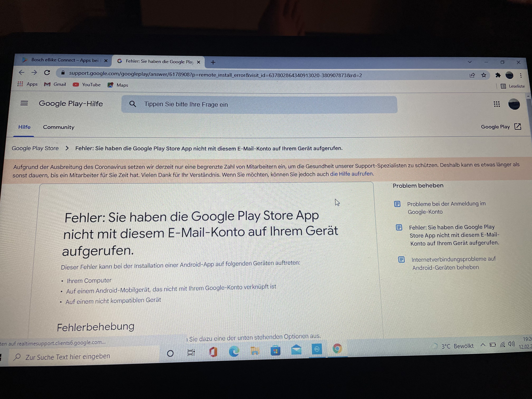Click the page scrollbar up arrow
The width and height of the screenshot is (532, 399).
(x=528, y=96)
